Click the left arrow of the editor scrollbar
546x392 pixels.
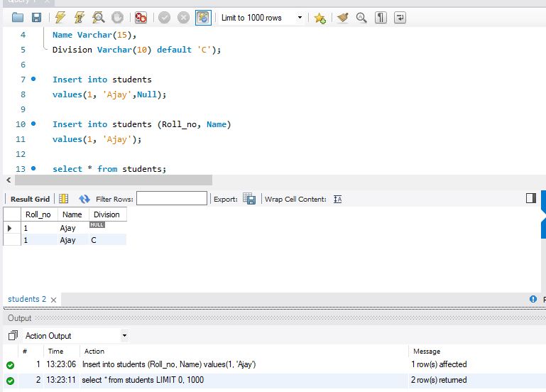coord(9,180)
